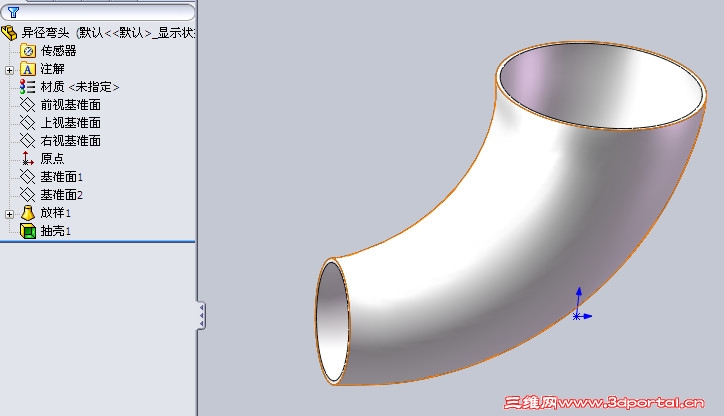The image size is (724, 416).
Task: Collapse the feature tree panel handle
Action: tap(201, 315)
